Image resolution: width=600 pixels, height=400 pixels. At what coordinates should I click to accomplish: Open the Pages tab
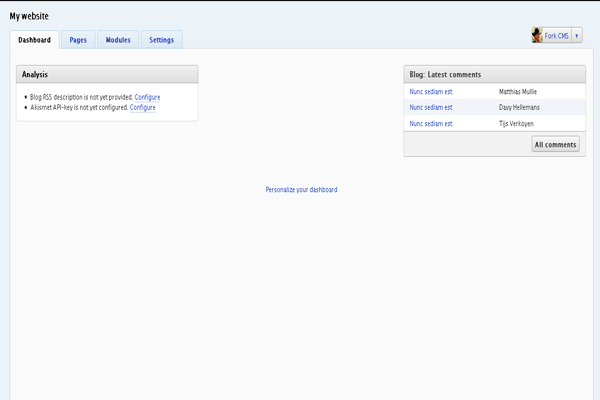(78, 40)
